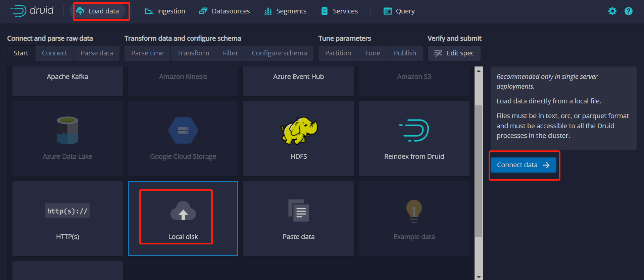Click the vertical scrollbar thumb
Image resolution: width=644 pixels, height=280 pixels.
pos(479,171)
